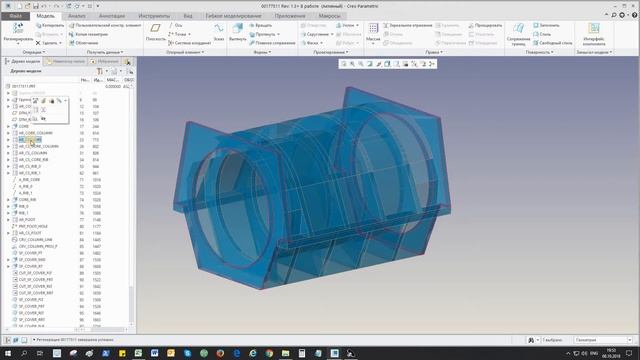Click the Windows Start button
The image size is (640, 360).
coord(7,353)
